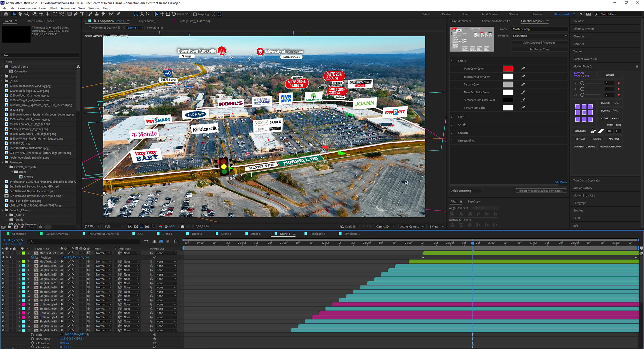Open blending Mode dropdown for layer 1
Viewport: 644px width, 349px height.
pos(103,253)
